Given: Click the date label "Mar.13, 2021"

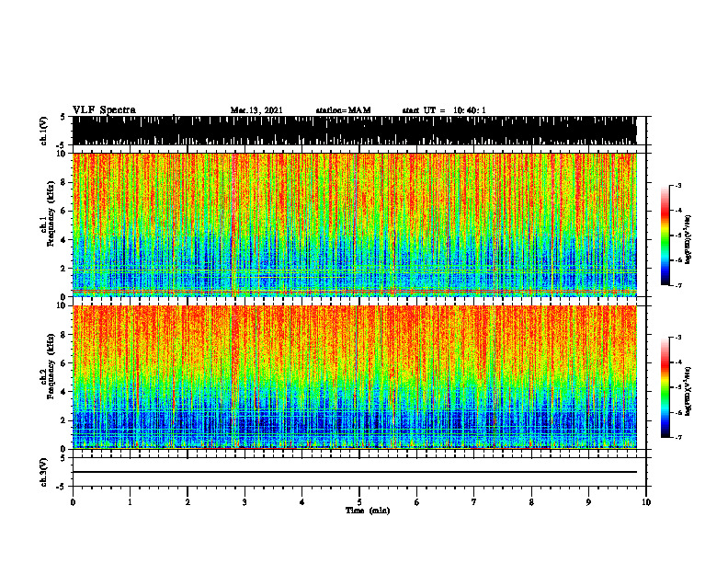Looking at the screenshot, I should (256, 110).
